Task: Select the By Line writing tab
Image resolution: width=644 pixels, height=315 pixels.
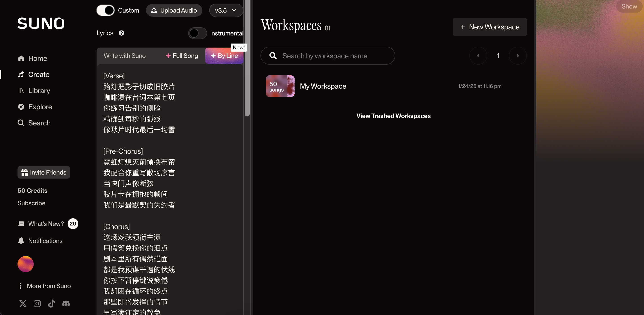Action: pos(224,56)
